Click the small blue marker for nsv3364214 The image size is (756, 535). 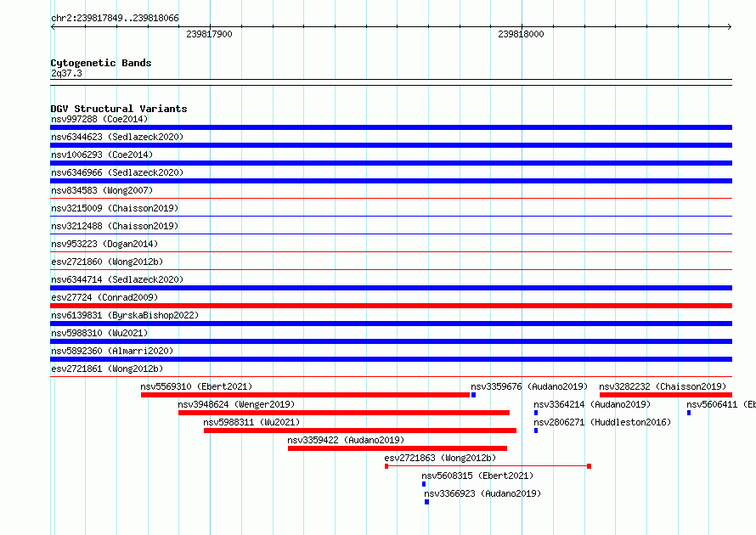(x=536, y=413)
